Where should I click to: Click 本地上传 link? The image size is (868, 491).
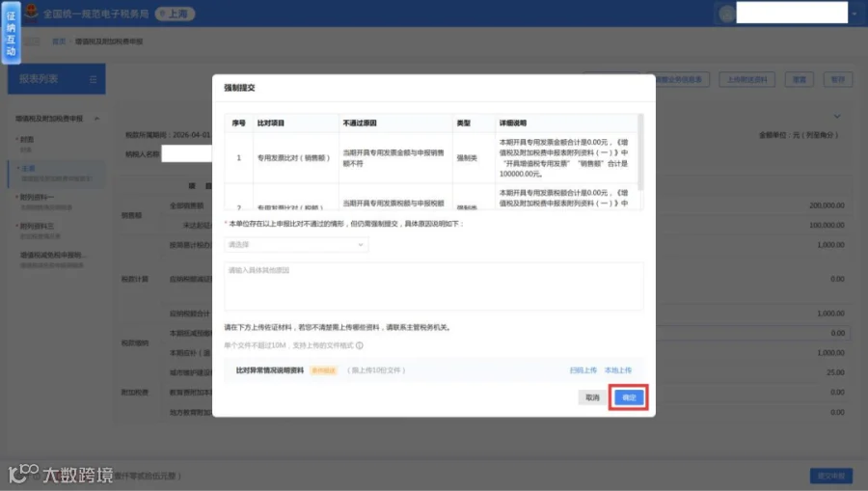coord(618,370)
